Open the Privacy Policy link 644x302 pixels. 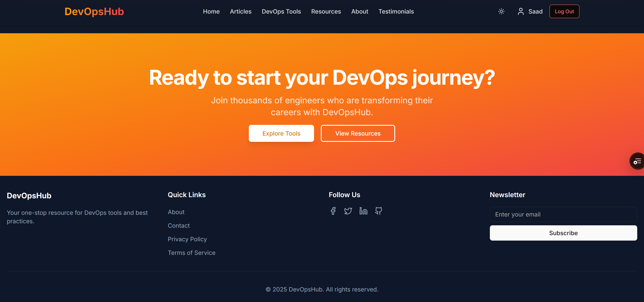pyautogui.click(x=187, y=239)
